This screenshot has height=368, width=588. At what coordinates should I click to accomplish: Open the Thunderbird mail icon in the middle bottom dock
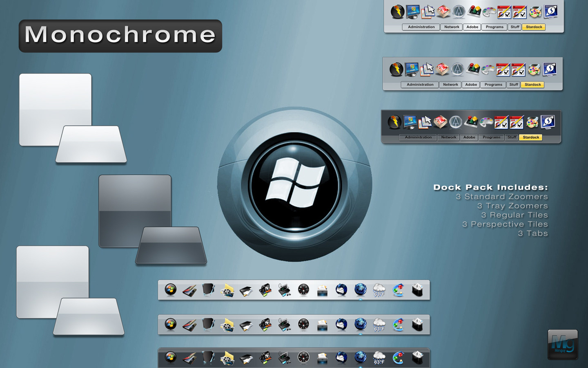pyautogui.click(x=341, y=324)
